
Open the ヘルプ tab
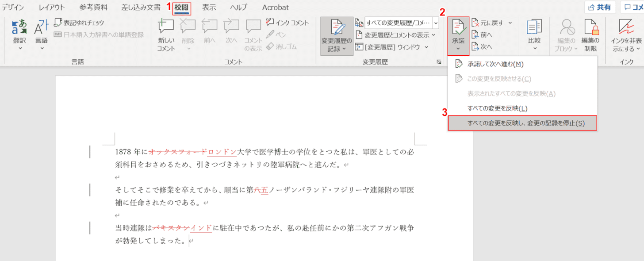[239, 8]
